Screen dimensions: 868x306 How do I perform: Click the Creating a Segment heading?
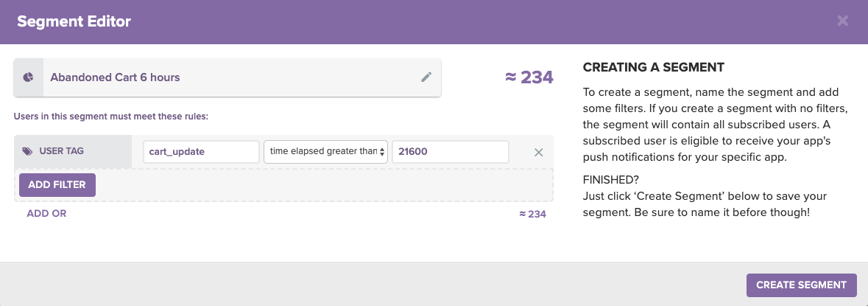point(653,68)
